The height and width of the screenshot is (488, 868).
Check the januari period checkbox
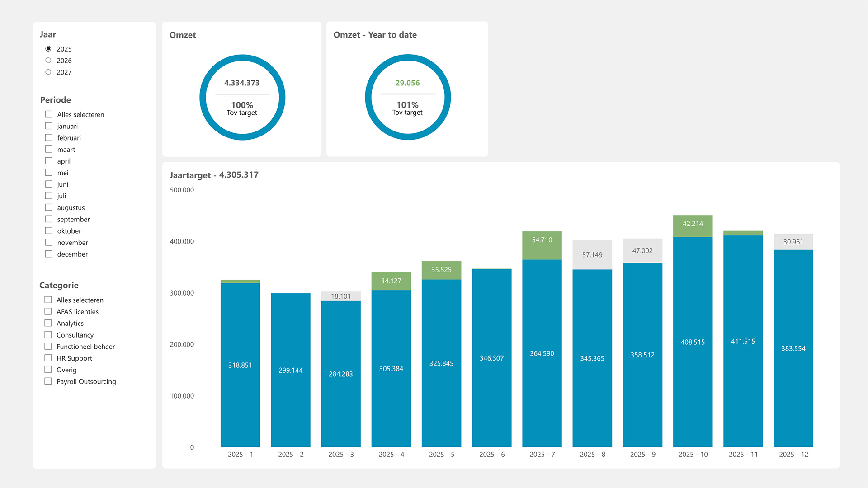(49, 126)
